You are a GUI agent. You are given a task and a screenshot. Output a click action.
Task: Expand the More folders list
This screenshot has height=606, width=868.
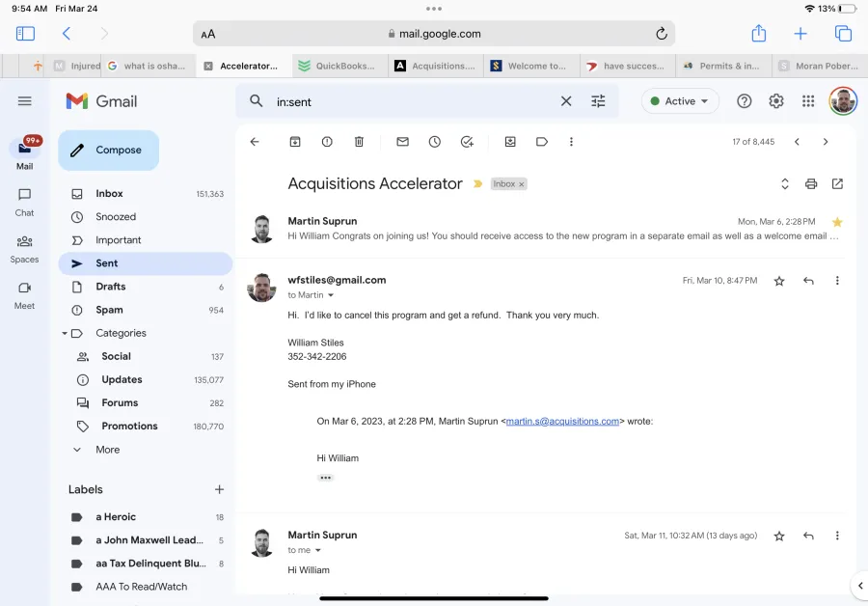107,450
